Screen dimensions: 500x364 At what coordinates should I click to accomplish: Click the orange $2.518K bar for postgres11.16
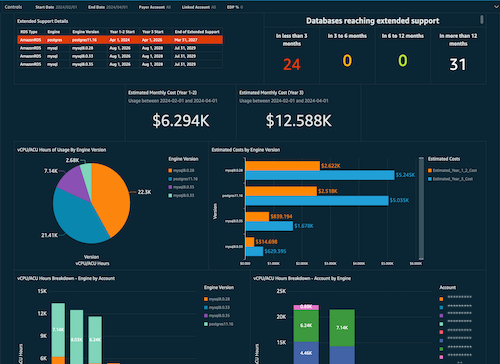[x=281, y=191]
